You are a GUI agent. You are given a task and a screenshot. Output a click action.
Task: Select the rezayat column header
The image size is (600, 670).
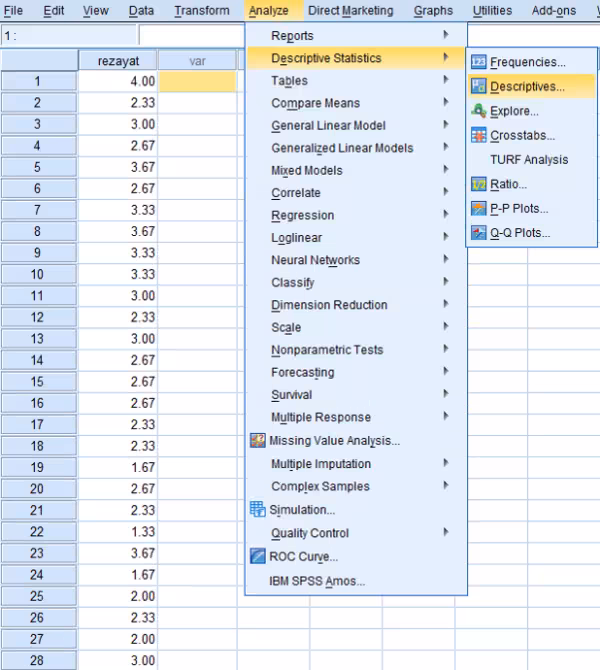click(x=118, y=61)
